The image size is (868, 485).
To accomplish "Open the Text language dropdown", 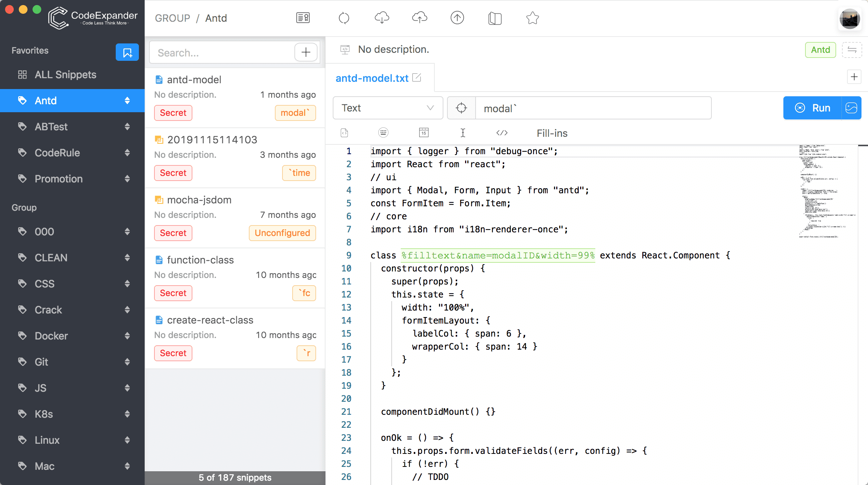I will click(388, 108).
